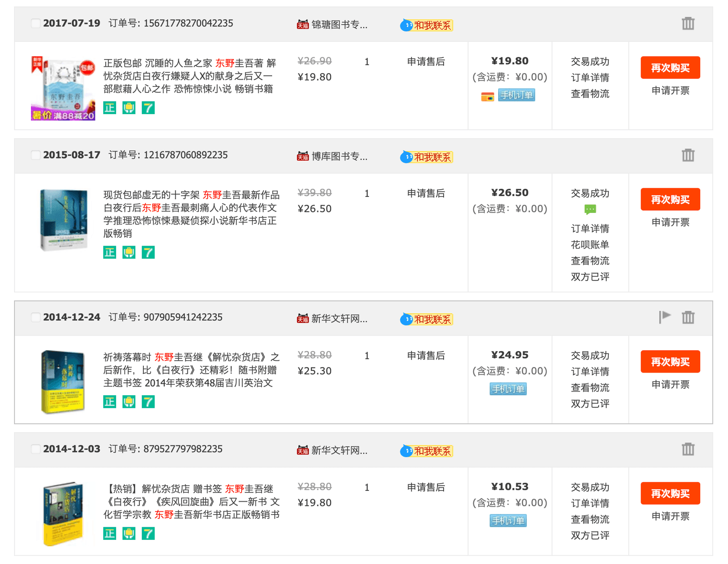The image size is (728, 564).
Task: Delete the 2014-12-03 order with trash icon
Action: coord(688,449)
